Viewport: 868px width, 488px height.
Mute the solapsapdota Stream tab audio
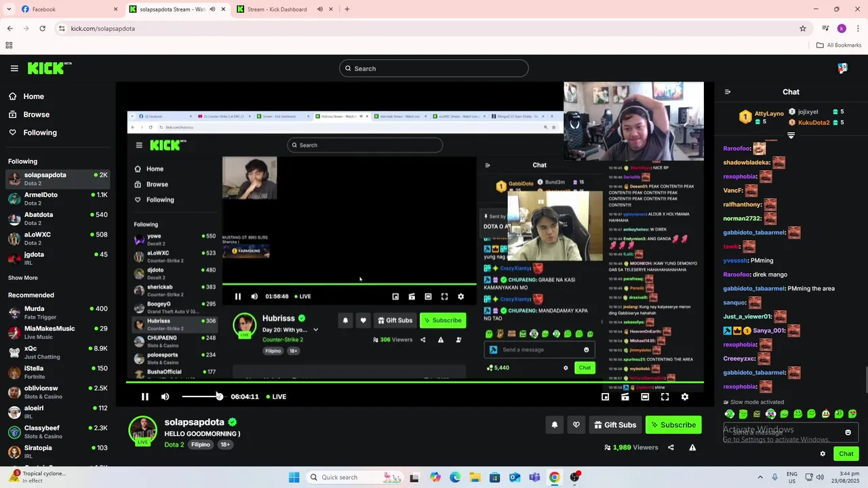[212, 9]
